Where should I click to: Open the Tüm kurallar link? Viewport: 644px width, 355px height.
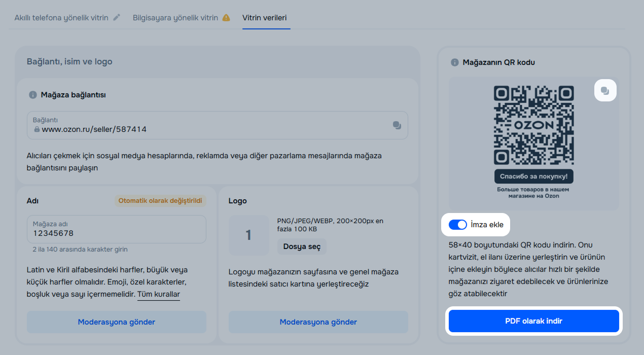(x=158, y=294)
